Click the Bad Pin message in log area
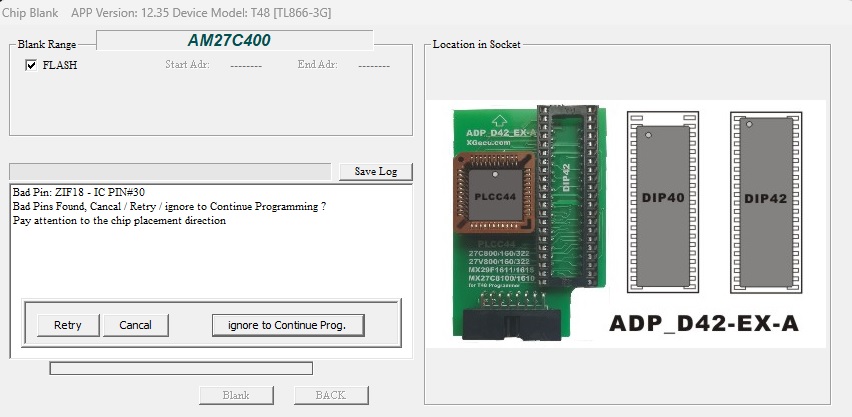The image size is (852, 417). 80,191
